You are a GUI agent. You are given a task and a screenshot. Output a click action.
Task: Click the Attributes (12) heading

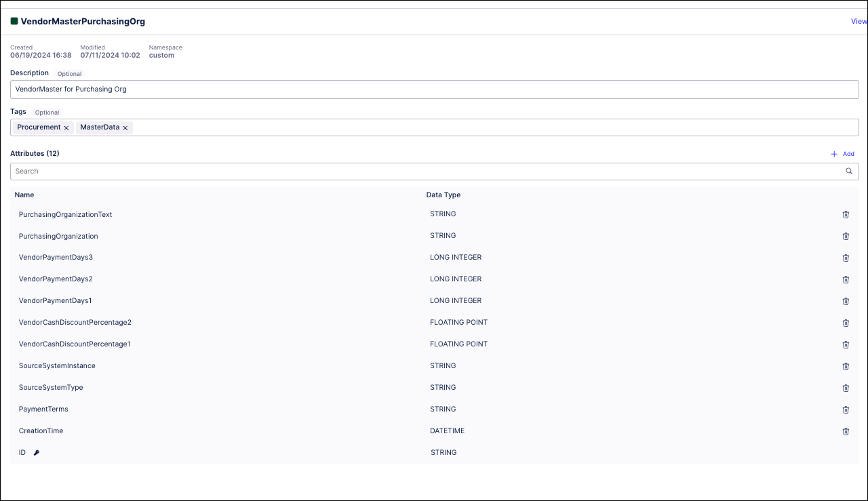point(35,154)
